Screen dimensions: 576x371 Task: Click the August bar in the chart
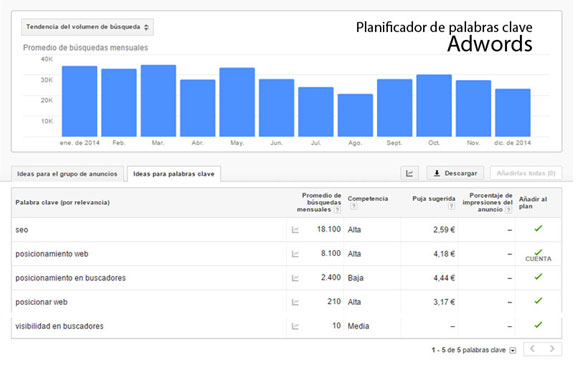tap(355, 115)
